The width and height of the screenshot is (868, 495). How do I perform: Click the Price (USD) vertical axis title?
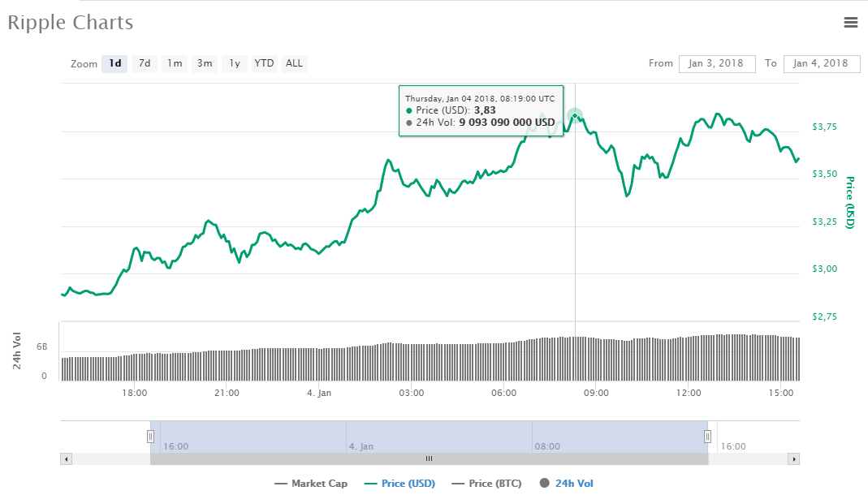click(850, 202)
